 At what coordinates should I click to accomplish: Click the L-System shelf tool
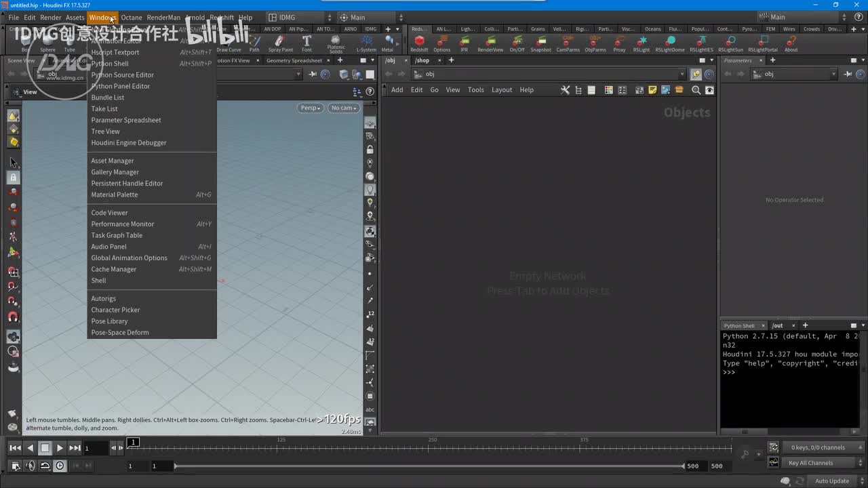366,42
